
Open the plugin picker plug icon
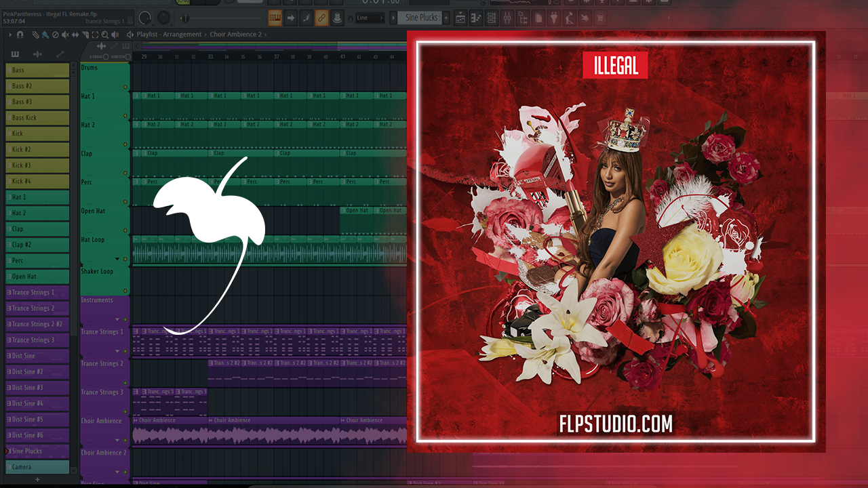(554, 18)
